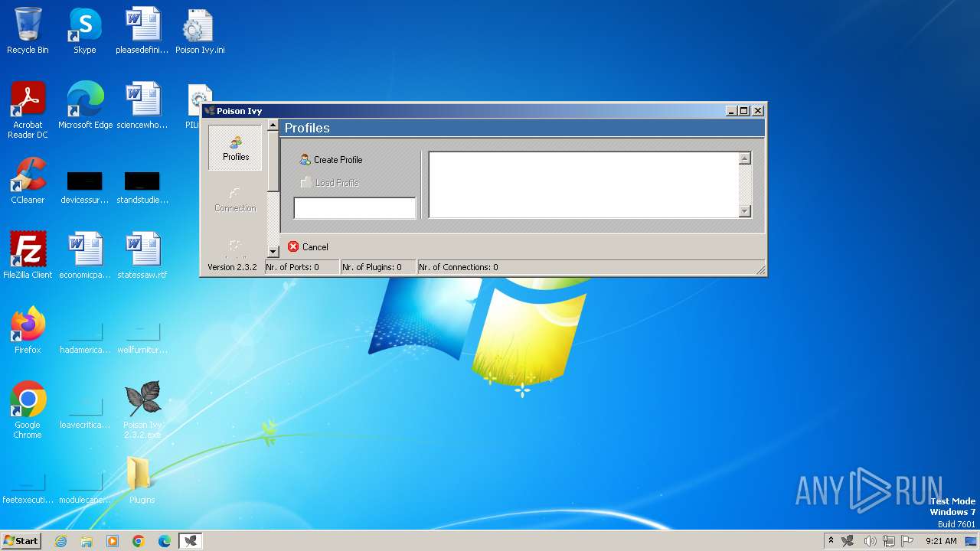Select Poison Ivy 2.3.2.exe leaf icon
This screenshot has height=551, width=980.
coord(142,410)
